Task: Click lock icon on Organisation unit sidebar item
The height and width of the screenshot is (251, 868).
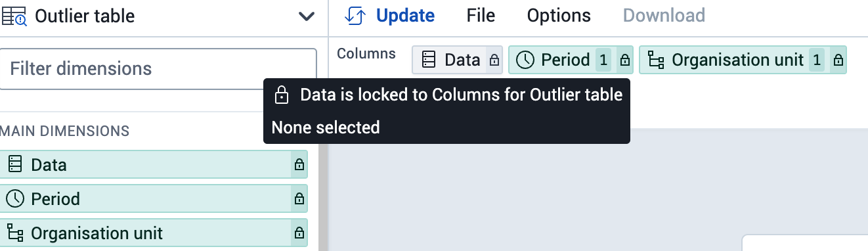Action: (299, 233)
